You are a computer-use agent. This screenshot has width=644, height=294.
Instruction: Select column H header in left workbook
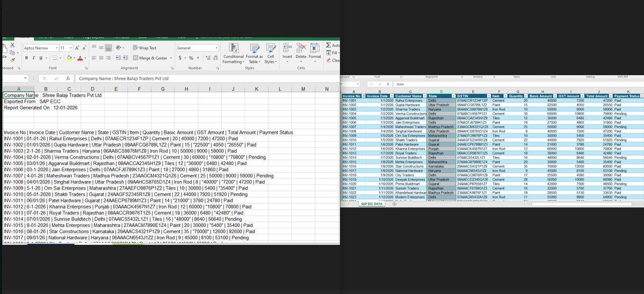click(185, 89)
